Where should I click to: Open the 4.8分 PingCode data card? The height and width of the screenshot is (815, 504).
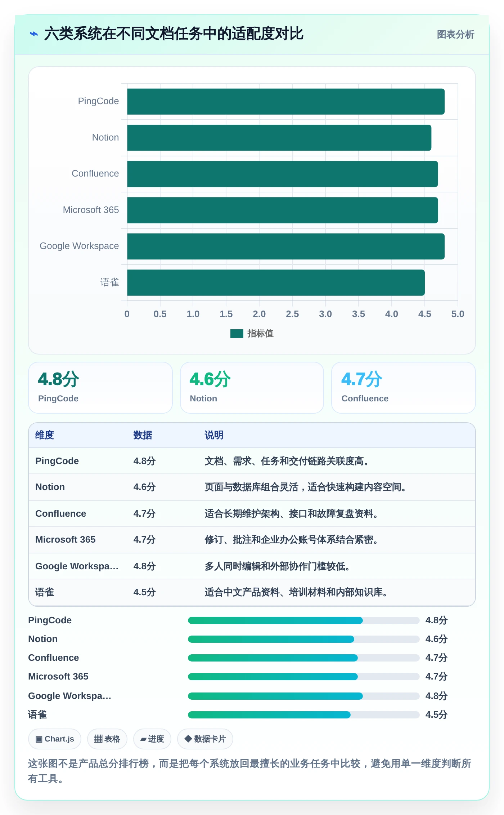click(x=100, y=388)
